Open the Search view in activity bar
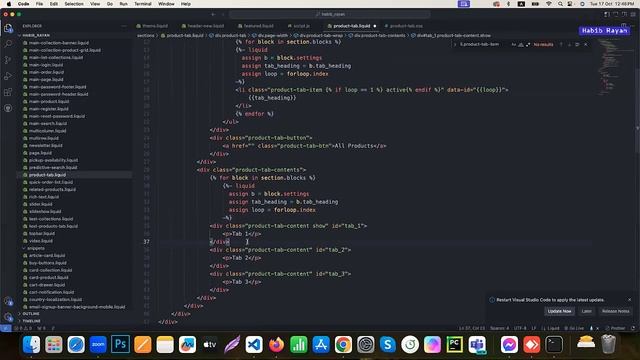This screenshot has width=640, height=360. [8, 43]
